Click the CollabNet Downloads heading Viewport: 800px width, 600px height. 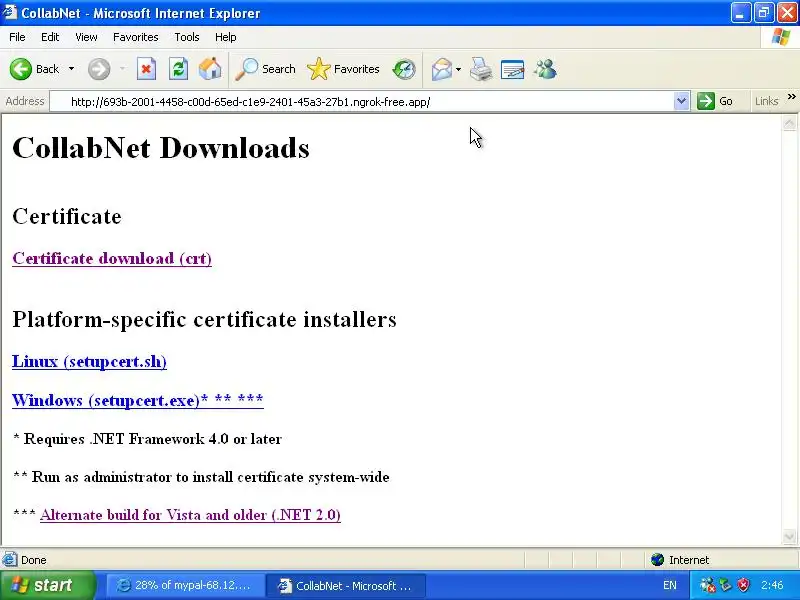tap(161, 148)
